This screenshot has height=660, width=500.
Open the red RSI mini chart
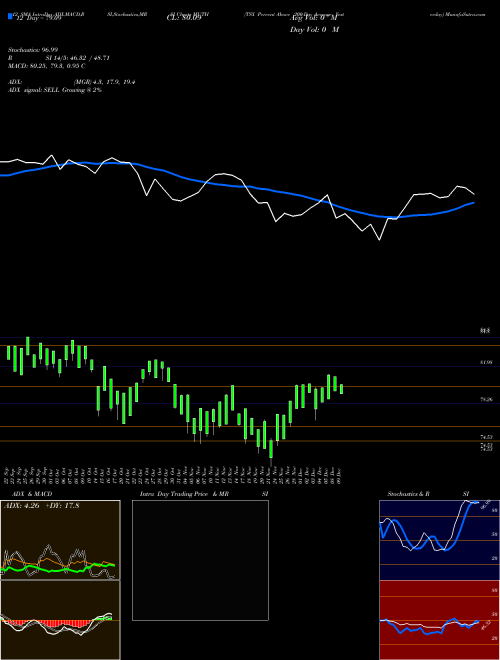tap(439, 620)
